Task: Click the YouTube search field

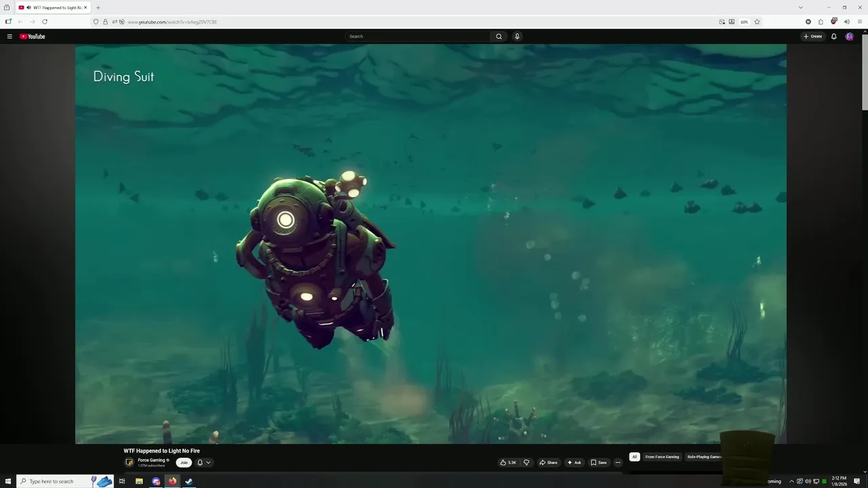Action: 418,37
